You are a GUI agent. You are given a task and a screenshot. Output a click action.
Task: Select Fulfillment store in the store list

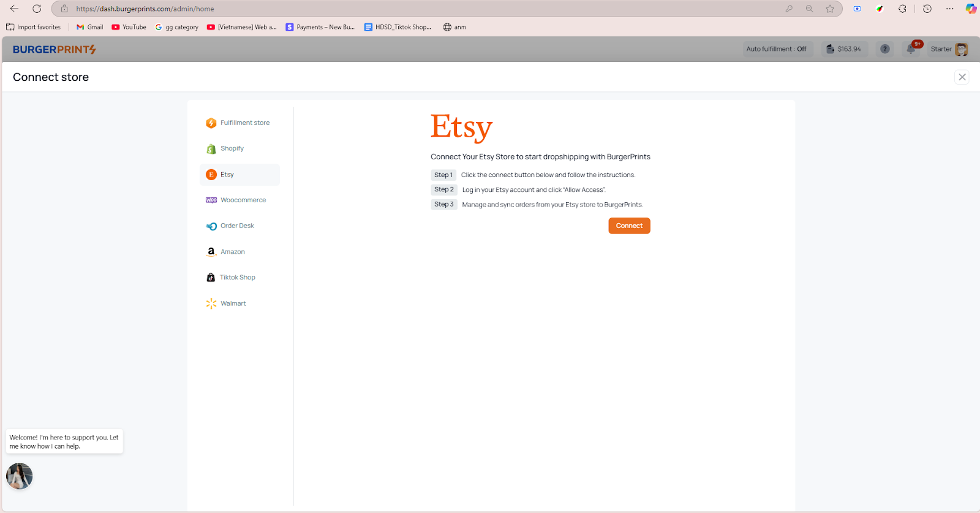(239, 123)
